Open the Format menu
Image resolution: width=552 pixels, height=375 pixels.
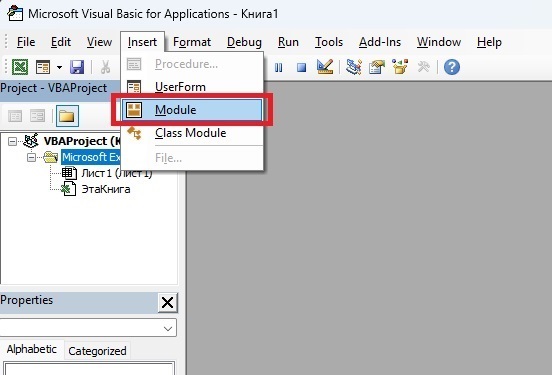(x=192, y=42)
